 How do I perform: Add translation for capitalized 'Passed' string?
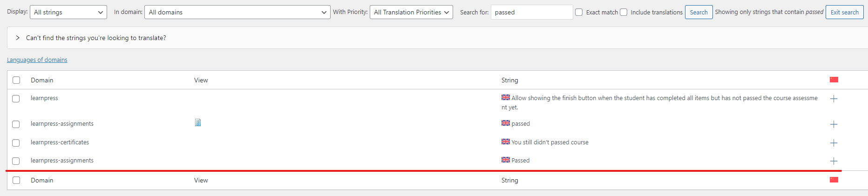click(834, 161)
